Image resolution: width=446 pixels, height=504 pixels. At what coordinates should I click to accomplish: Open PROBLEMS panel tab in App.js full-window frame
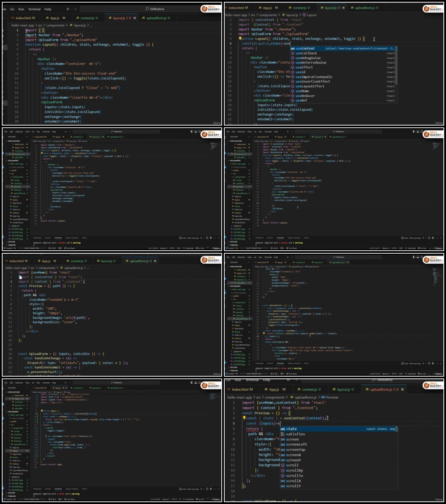pyautogui.click(x=37, y=489)
